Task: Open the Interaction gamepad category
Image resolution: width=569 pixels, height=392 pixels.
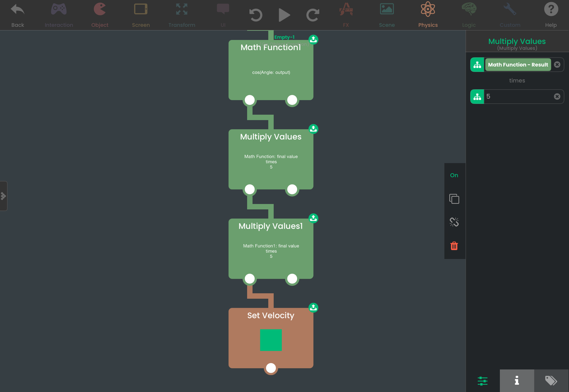Action: coord(59,9)
